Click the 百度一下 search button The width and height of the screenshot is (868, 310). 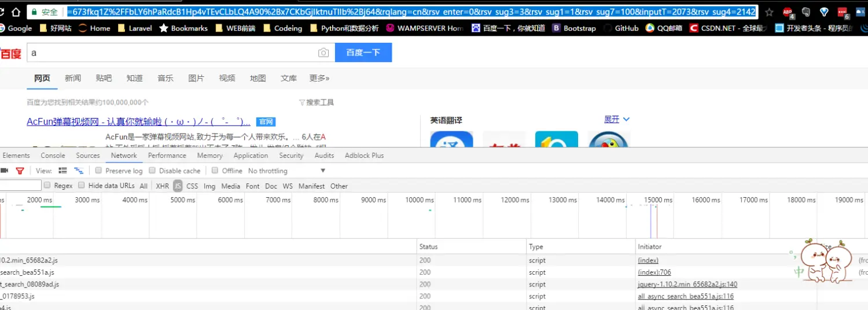(363, 53)
